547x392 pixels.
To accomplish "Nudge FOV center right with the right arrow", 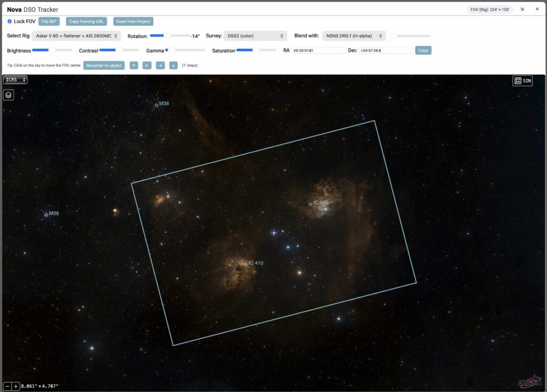I will pyautogui.click(x=160, y=65).
